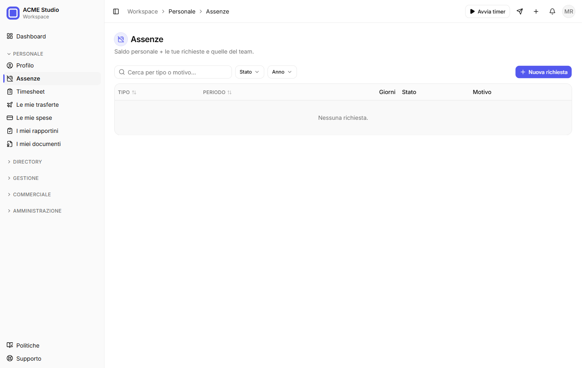The width and height of the screenshot is (588, 368).
Task: Click the Le mie spese card icon
Action: tap(10, 118)
